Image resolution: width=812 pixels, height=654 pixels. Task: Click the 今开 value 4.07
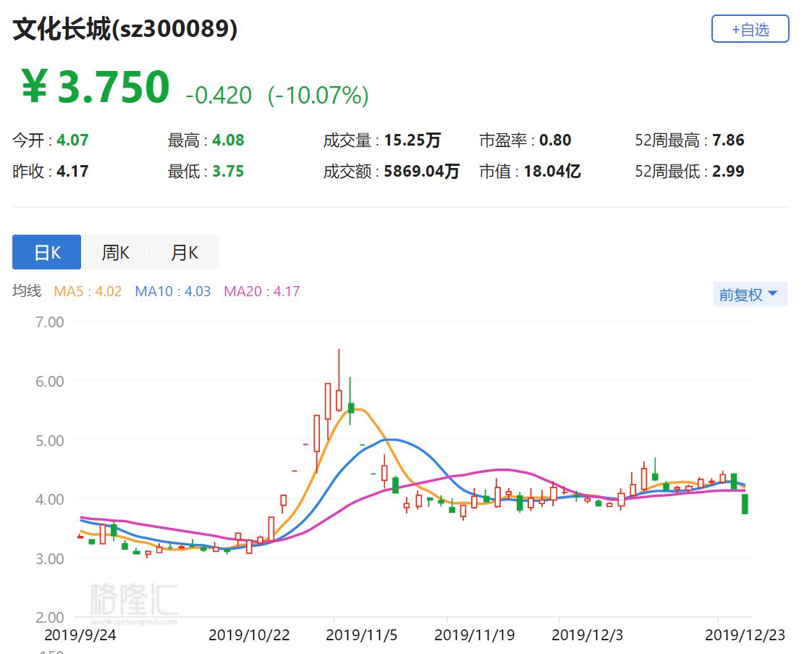[72, 140]
